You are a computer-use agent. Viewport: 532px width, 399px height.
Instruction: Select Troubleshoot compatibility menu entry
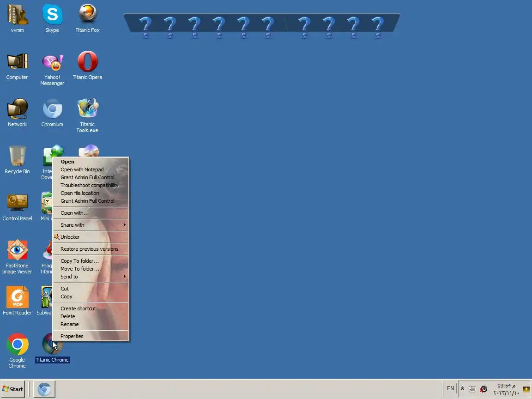91,185
